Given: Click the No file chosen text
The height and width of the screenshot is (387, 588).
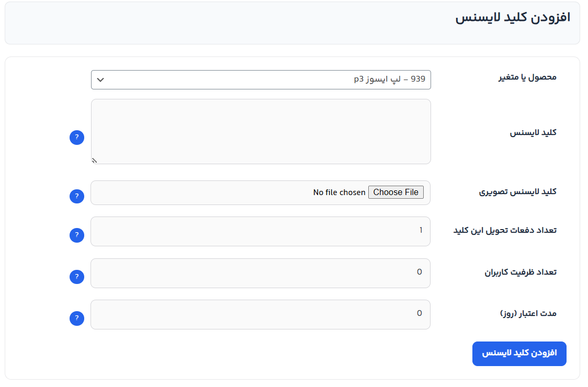Looking at the screenshot, I should (x=340, y=192).
